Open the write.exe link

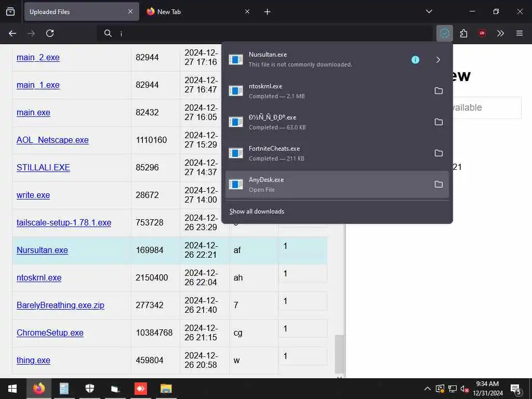(x=33, y=195)
